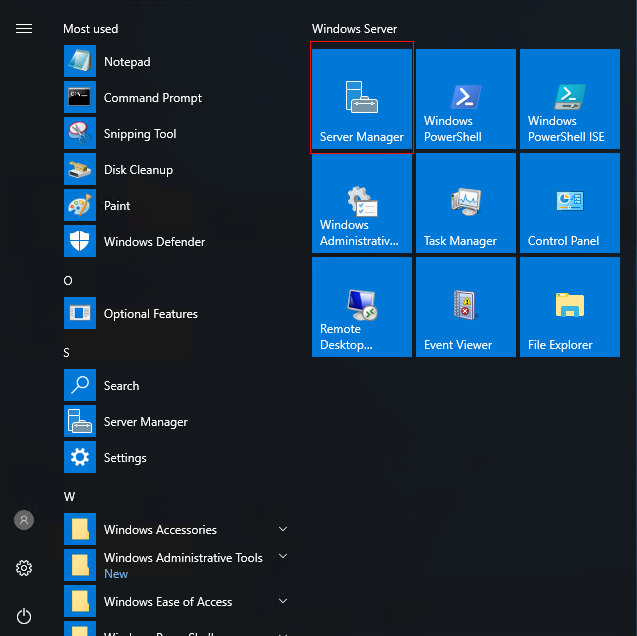Click the Windows Ease of Access folder icon
Image resolution: width=637 pixels, height=636 pixels.
point(80,601)
